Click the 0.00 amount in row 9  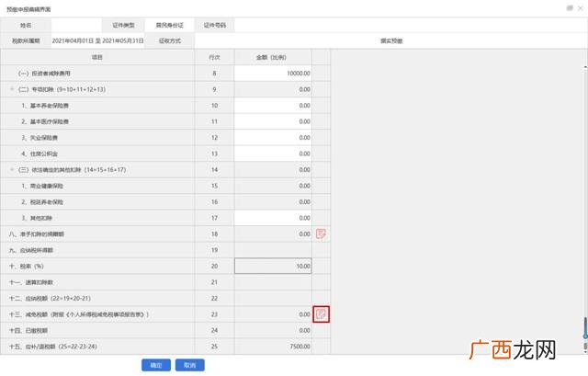tap(304, 89)
